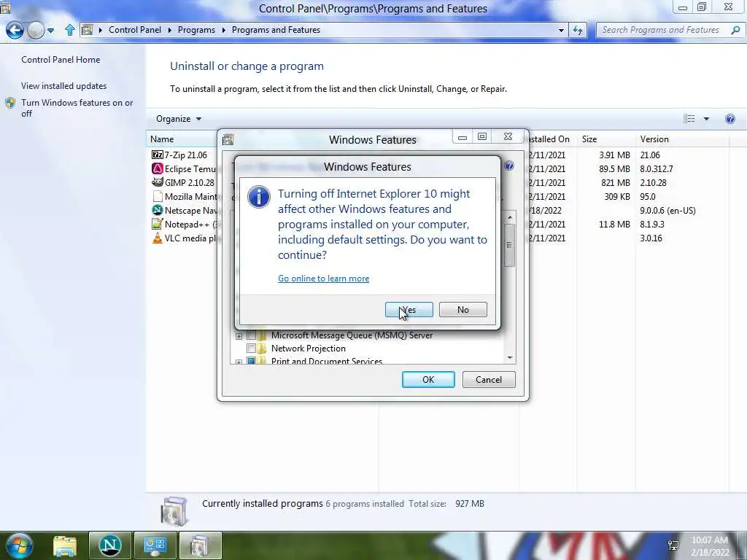
Task: Select the GIMP 2.10.28 icon
Action: point(158,182)
